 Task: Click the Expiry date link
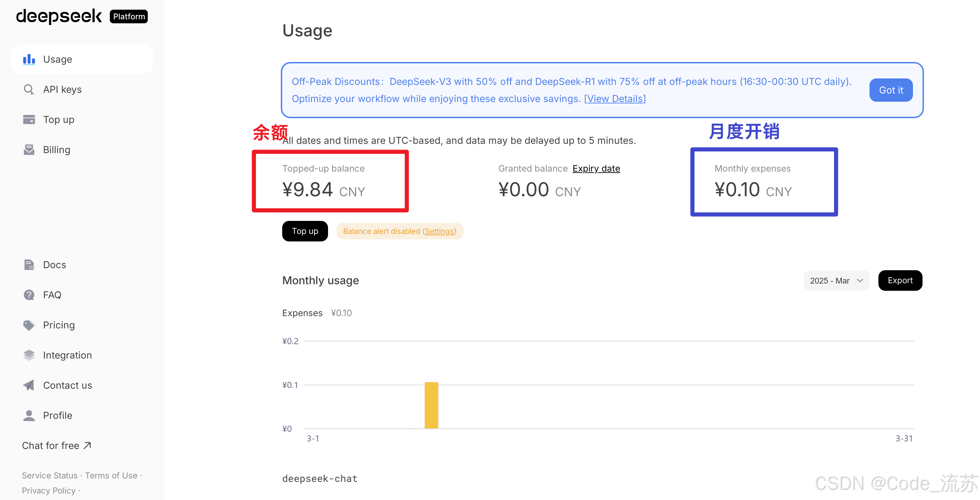click(x=596, y=168)
